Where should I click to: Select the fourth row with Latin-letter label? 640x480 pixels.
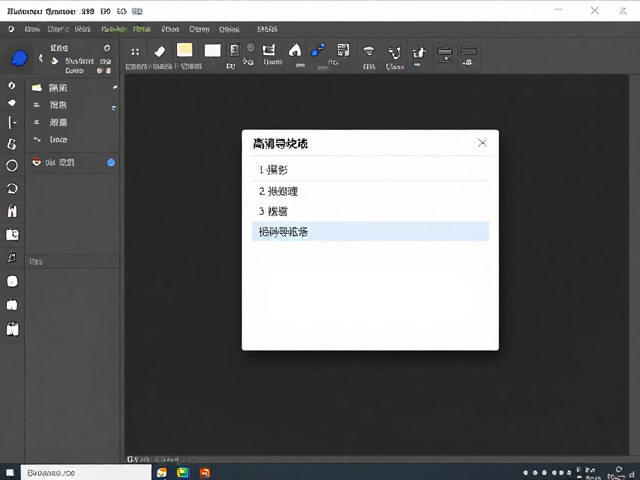tap(73, 140)
